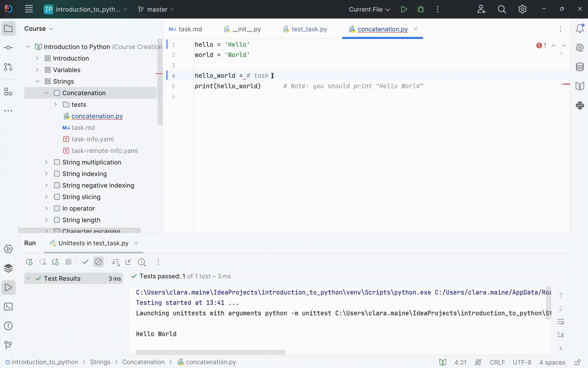Expand the Variables section
588x368 pixels.
37,70
